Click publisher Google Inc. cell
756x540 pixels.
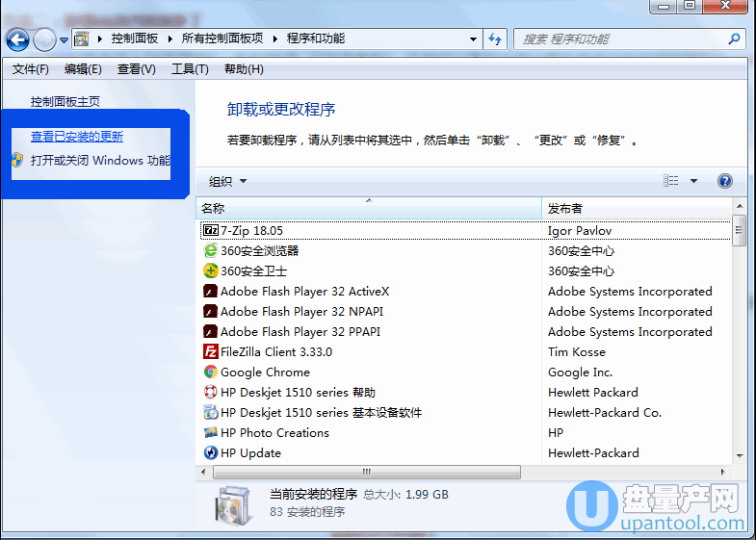[x=580, y=373]
